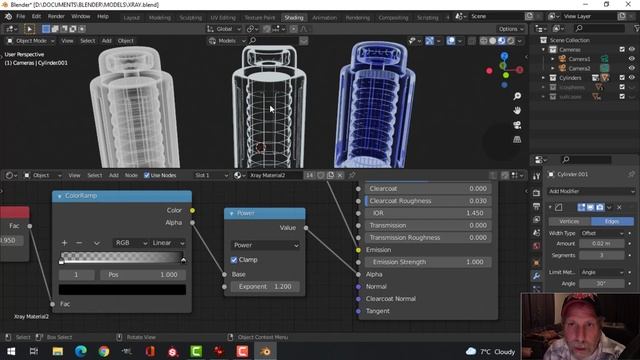The height and width of the screenshot is (360, 640).
Task: Open Width Type Offset dropdown
Action: point(602,233)
